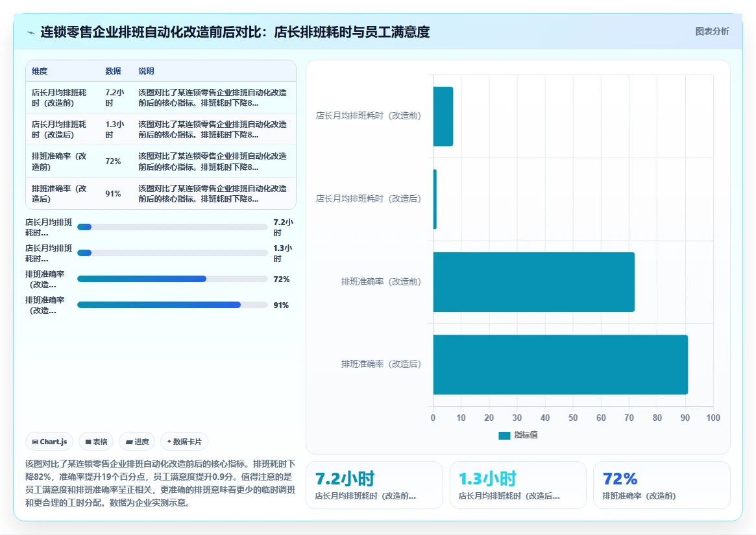This screenshot has width=756, height=535.
Task: Click the 进度 tag chip
Action: pos(137,442)
